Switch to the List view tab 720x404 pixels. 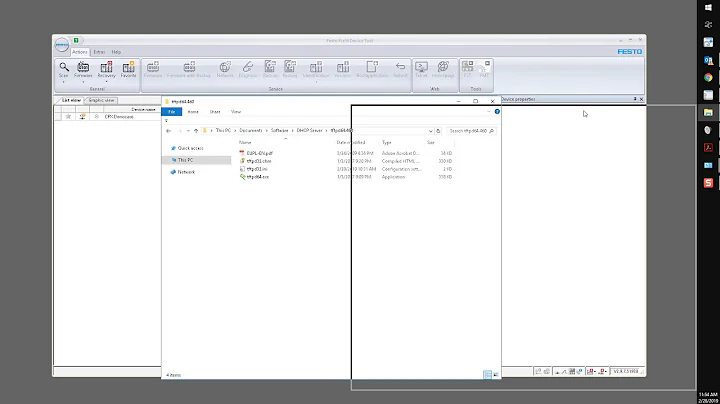pyautogui.click(x=71, y=100)
